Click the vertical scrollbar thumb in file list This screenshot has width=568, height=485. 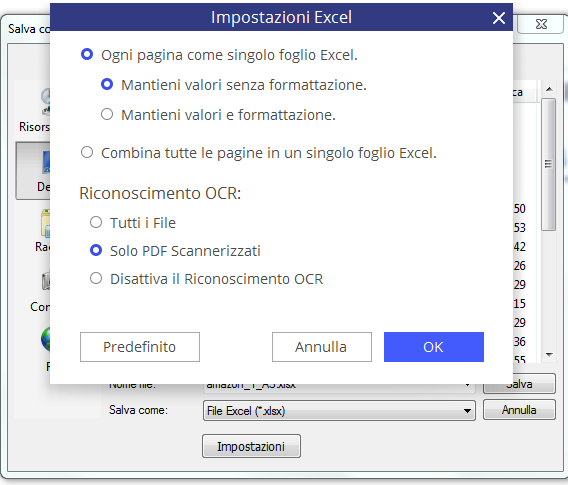click(549, 164)
